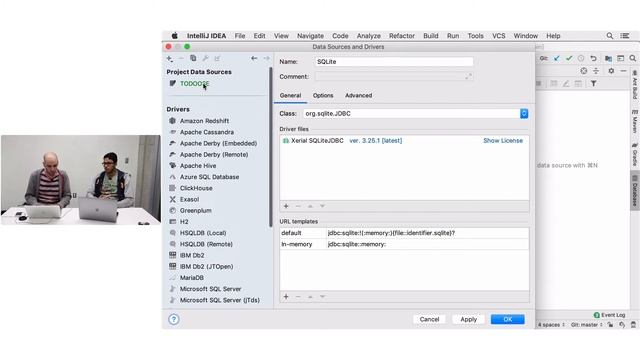
Task: Select H2 driver
Action: pos(184,222)
